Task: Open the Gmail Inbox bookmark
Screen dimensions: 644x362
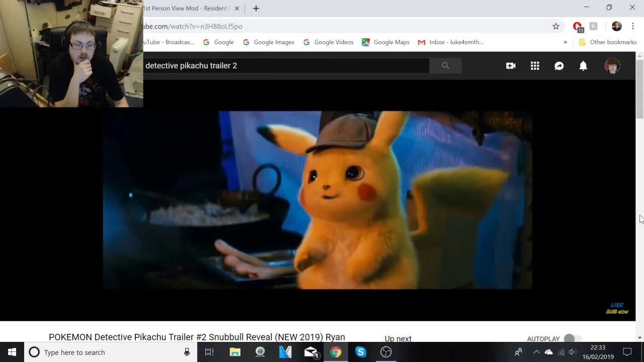Action: [x=451, y=42]
